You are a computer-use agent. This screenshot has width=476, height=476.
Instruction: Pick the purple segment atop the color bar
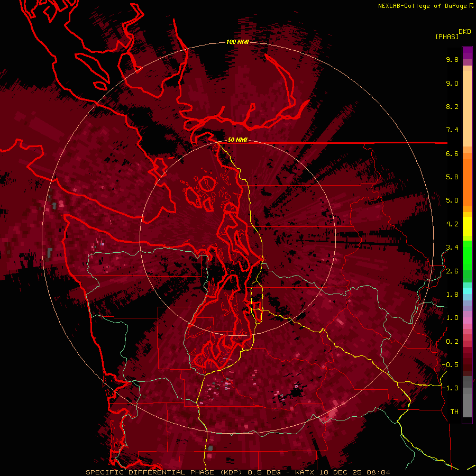point(467,53)
